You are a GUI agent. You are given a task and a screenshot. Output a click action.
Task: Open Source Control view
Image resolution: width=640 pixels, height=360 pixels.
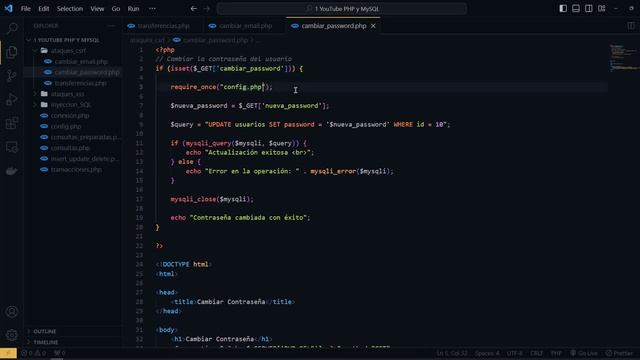pos(12,76)
